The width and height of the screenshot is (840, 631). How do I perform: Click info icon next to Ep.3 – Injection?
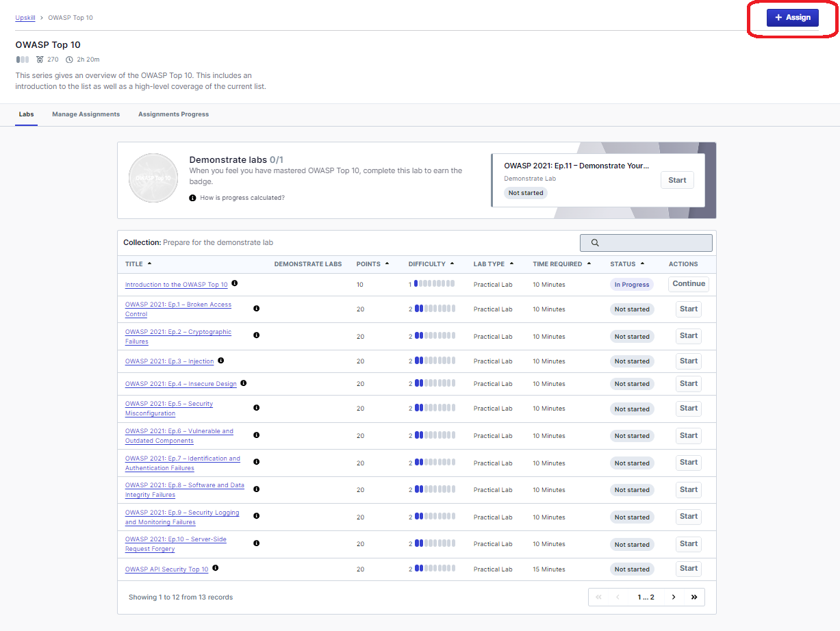[221, 361]
